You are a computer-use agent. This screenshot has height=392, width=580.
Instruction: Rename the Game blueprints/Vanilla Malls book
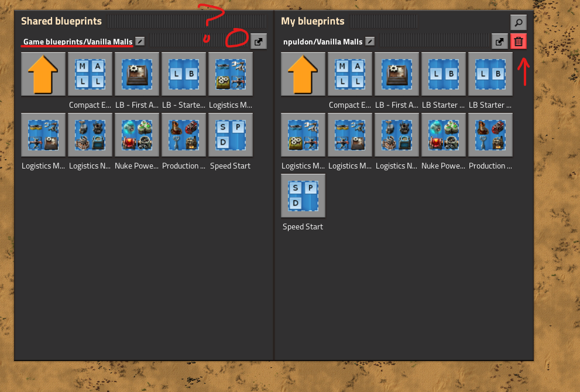[x=140, y=42]
